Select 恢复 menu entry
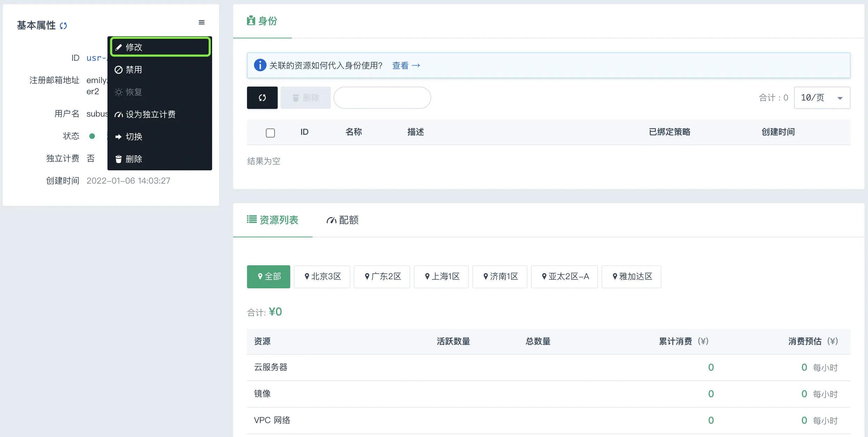This screenshot has width=868, height=437. click(x=160, y=92)
